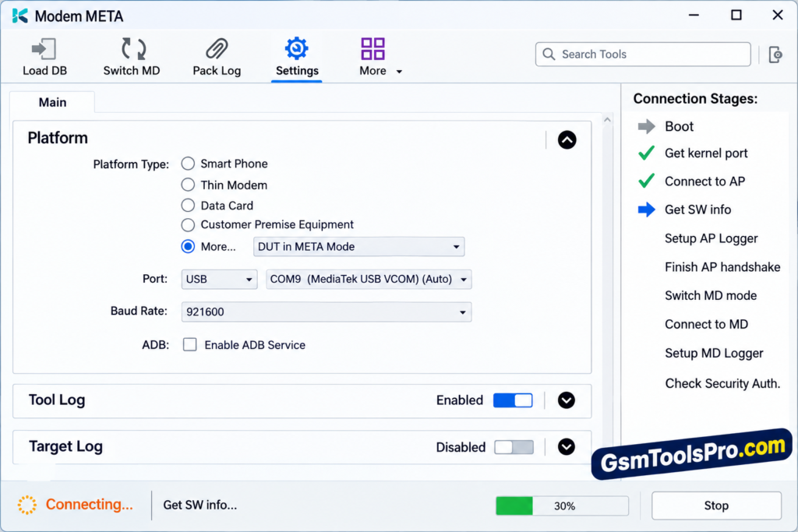
Task: Click the magnifier icon in Search Tools
Action: click(549, 54)
